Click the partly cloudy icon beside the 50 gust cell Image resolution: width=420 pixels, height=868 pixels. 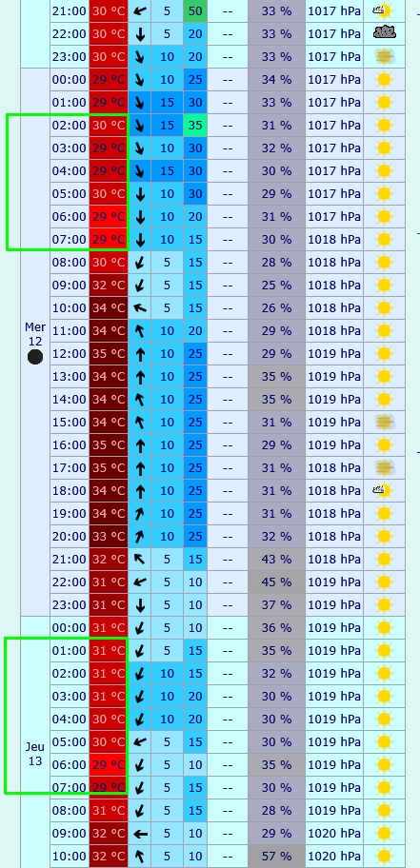click(383, 10)
